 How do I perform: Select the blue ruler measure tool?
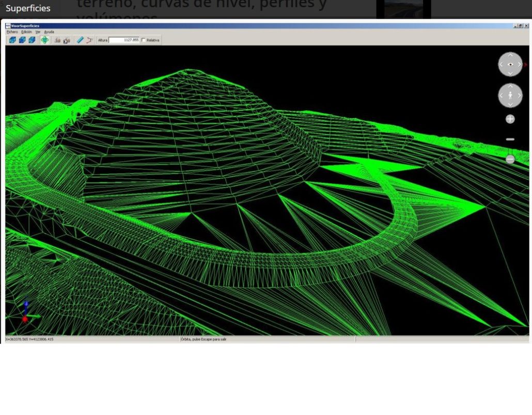[x=80, y=40]
